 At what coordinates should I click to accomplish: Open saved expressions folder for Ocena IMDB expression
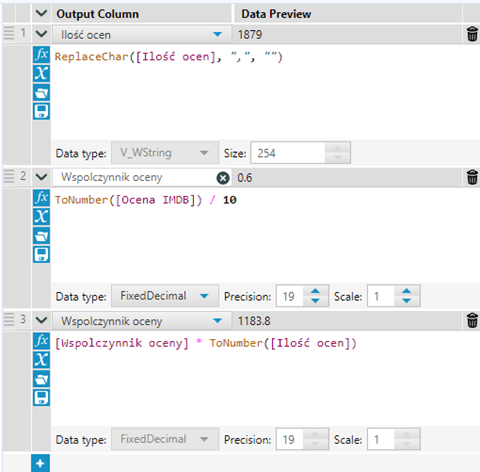pos(41,236)
